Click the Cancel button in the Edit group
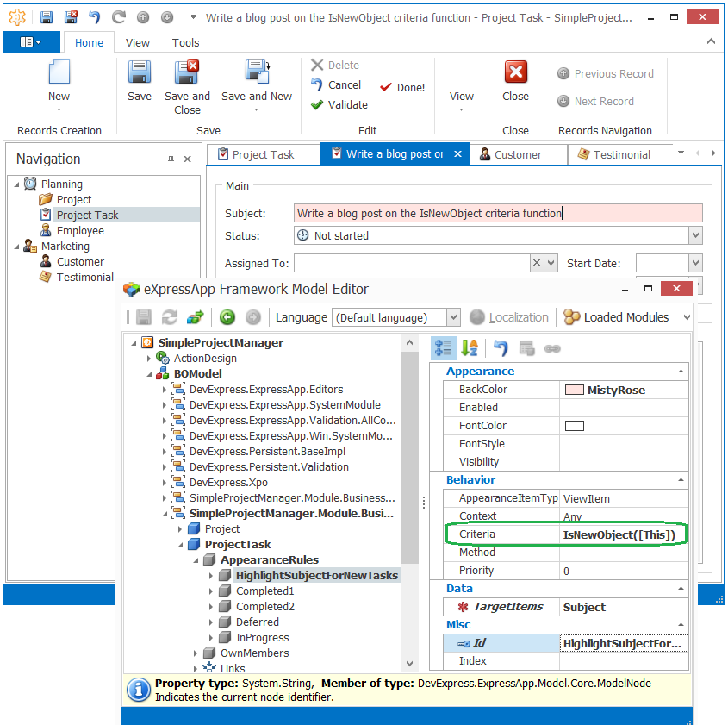The image size is (728, 725). pos(336,84)
